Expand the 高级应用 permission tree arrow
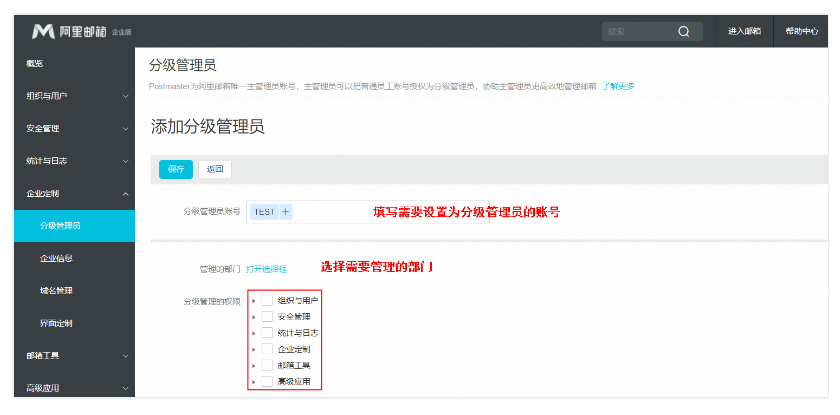Image resolution: width=840 pixels, height=415 pixels. point(253,382)
